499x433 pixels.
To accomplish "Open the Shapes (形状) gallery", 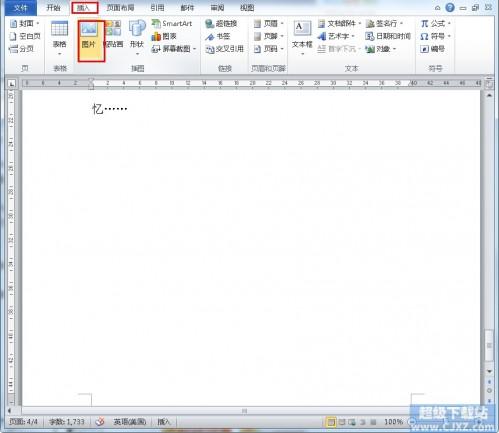I will pyautogui.click(x=137, y=38).
